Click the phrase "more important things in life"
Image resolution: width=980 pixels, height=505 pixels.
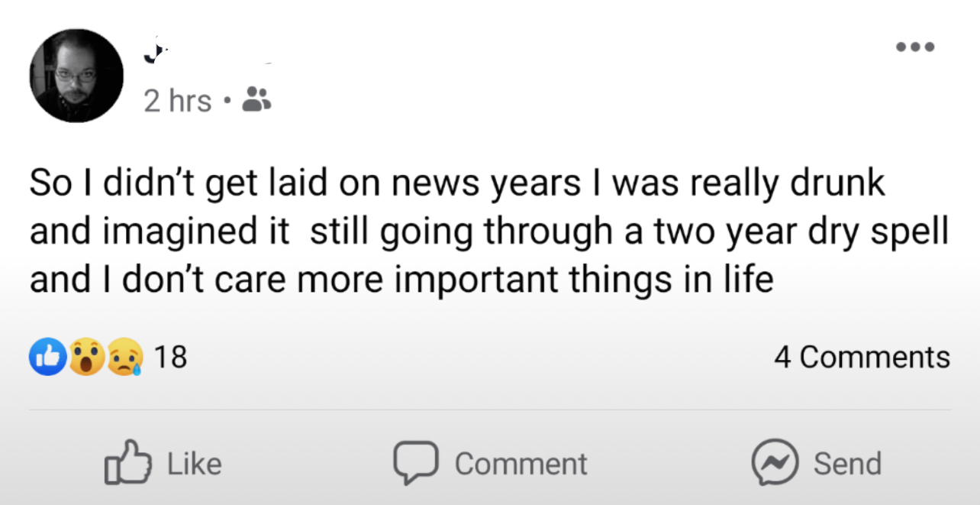pos(535,280)
